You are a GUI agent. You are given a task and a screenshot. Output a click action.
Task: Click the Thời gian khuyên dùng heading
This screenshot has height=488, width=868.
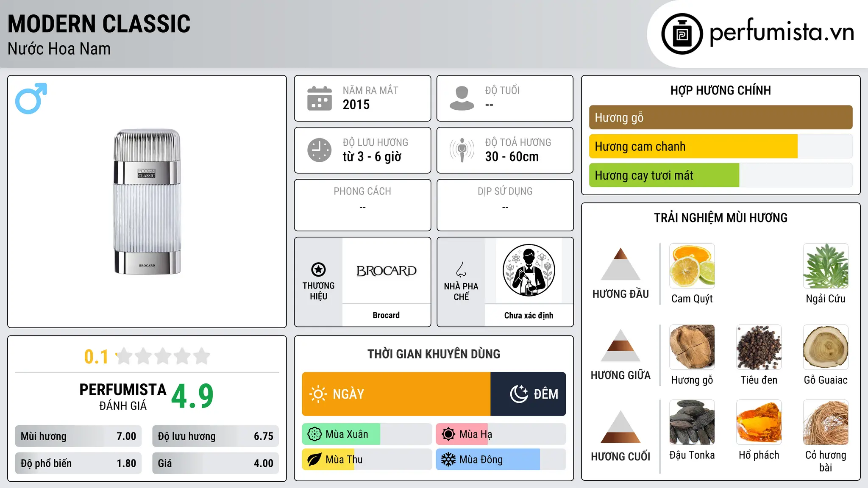[434, 354]
